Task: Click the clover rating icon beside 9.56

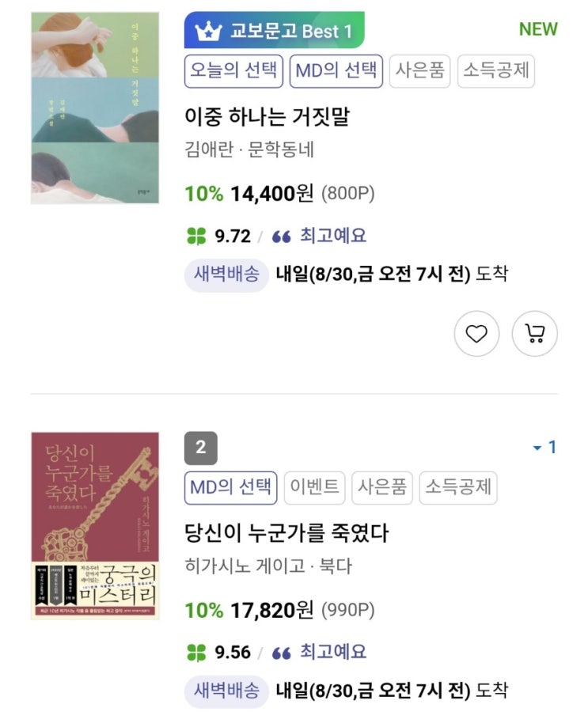Action: pyautogui.click(x=195, y=653)
